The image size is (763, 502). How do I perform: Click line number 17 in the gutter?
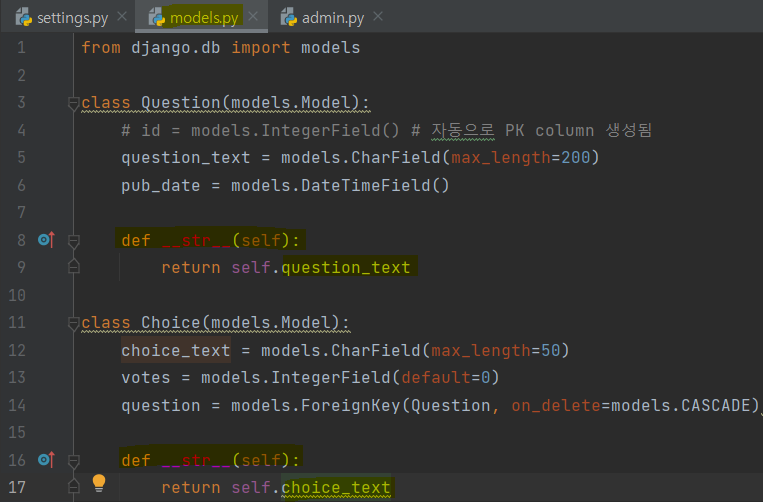coord(17,487)
